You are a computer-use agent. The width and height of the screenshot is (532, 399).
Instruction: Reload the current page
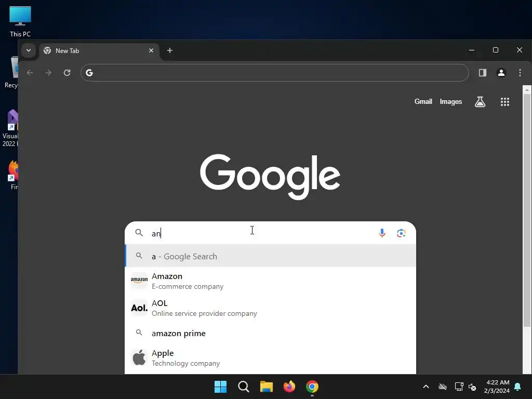click(67, 73)
